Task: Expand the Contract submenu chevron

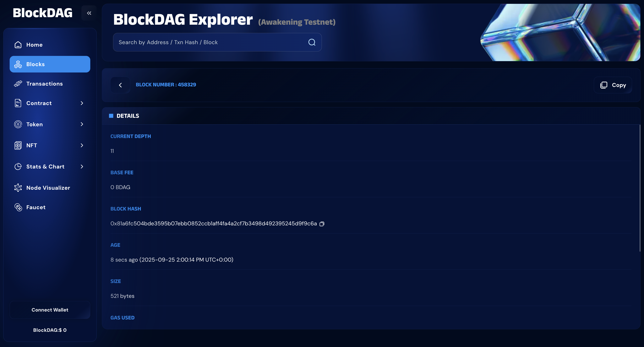Action: tap(82, 103)
